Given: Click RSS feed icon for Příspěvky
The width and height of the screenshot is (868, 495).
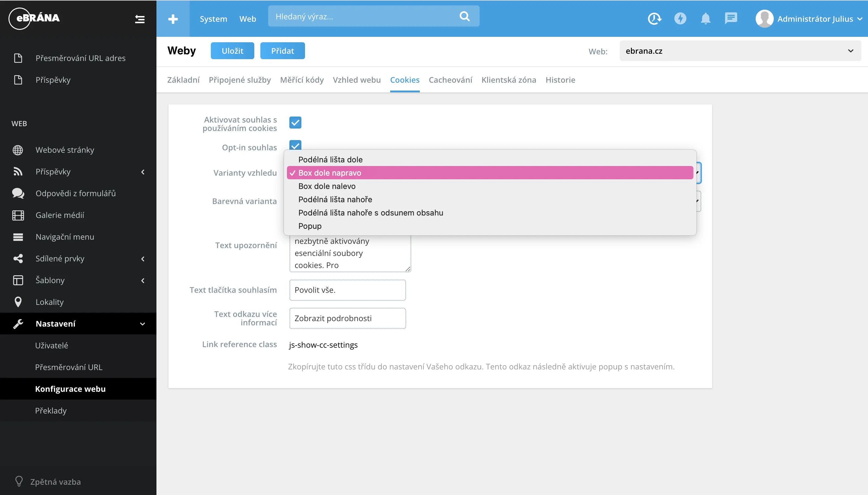Looking at the screenshot, I should [x=18, y=172].
